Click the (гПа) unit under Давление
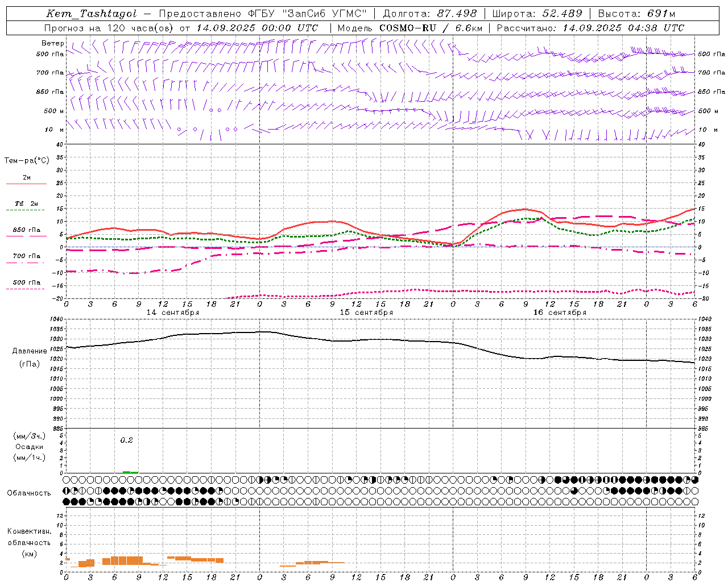The width and height of the screenshot is (728, 582). click(30, 364)
